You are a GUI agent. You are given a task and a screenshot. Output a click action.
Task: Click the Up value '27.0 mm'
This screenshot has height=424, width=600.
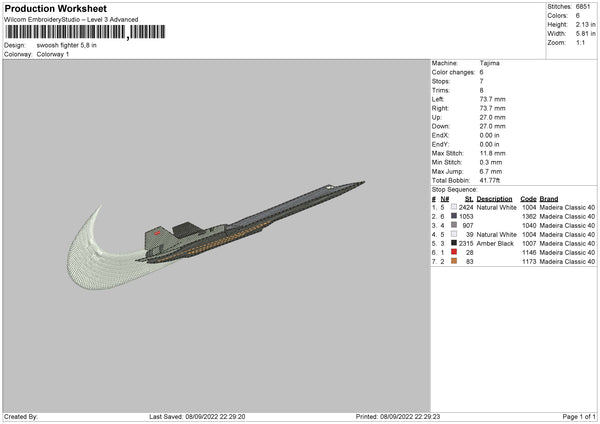pyautogui.click(x=492, y=117)
